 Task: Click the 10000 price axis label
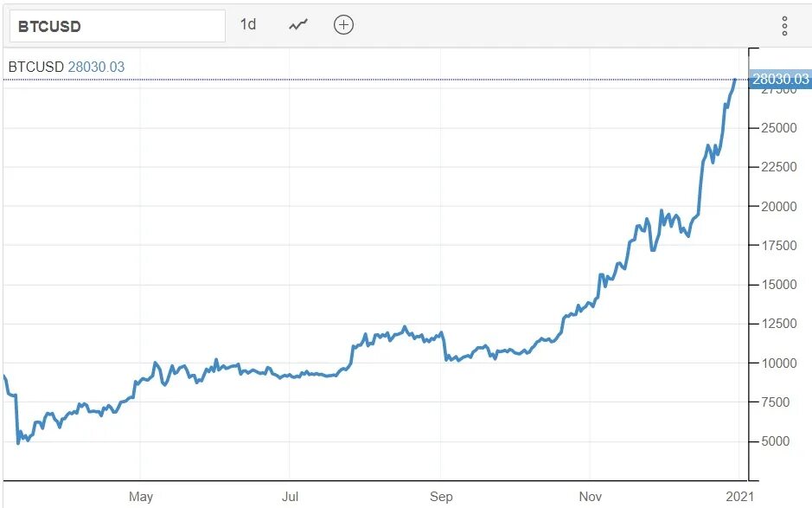coord(779,363)
